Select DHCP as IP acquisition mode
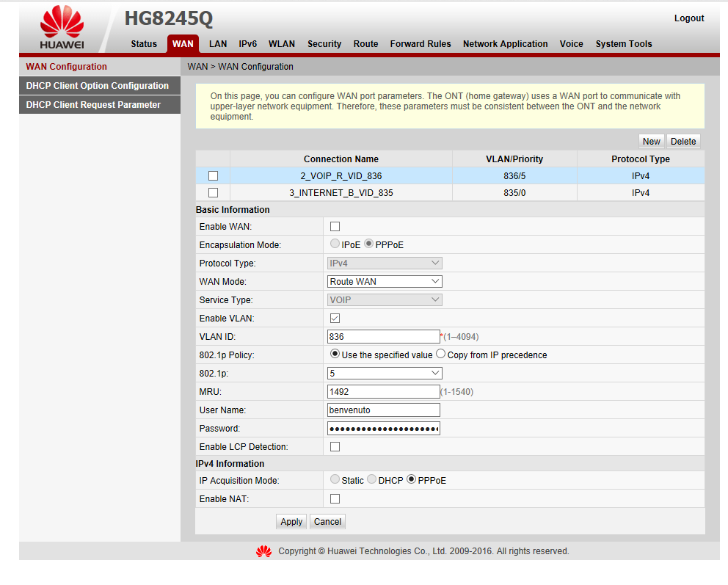 [371, 479]
